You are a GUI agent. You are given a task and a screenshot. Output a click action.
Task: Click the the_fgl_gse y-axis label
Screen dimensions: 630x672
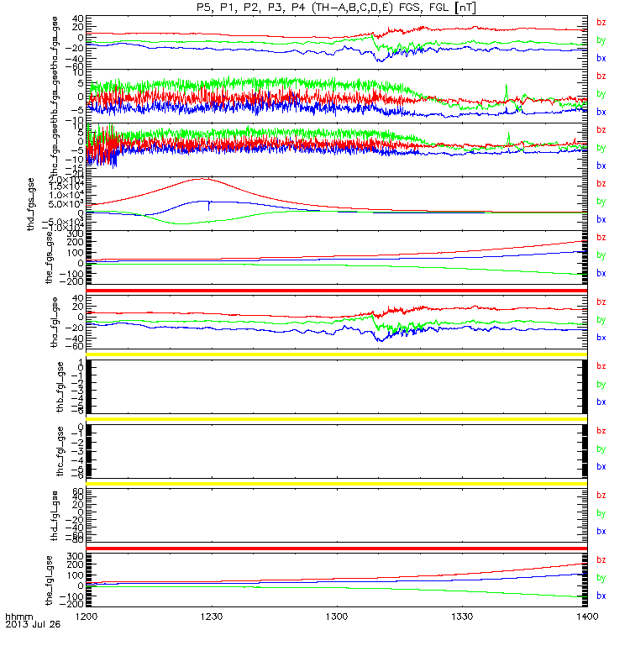click(49, 580)
